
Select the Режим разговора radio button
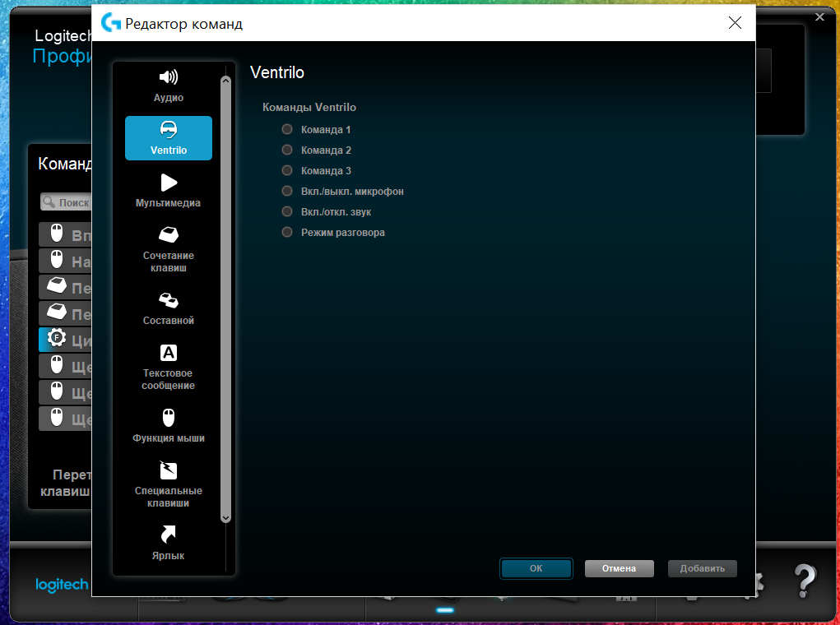coord(287,232)
